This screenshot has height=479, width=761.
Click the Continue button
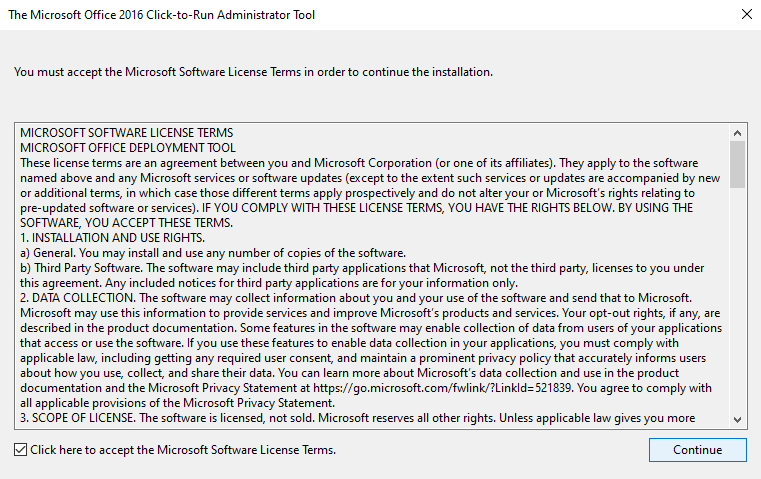point(697,450)
